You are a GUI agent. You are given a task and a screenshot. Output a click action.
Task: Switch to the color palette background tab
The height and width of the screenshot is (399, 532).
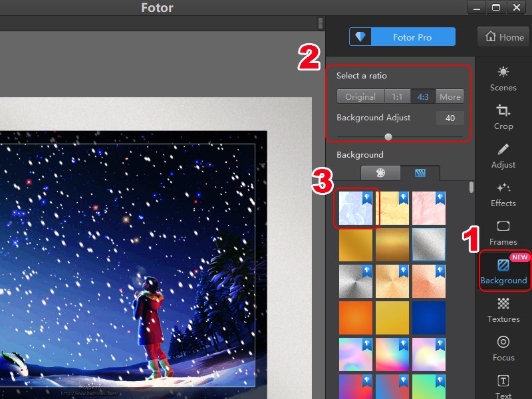tap(380, 173)
